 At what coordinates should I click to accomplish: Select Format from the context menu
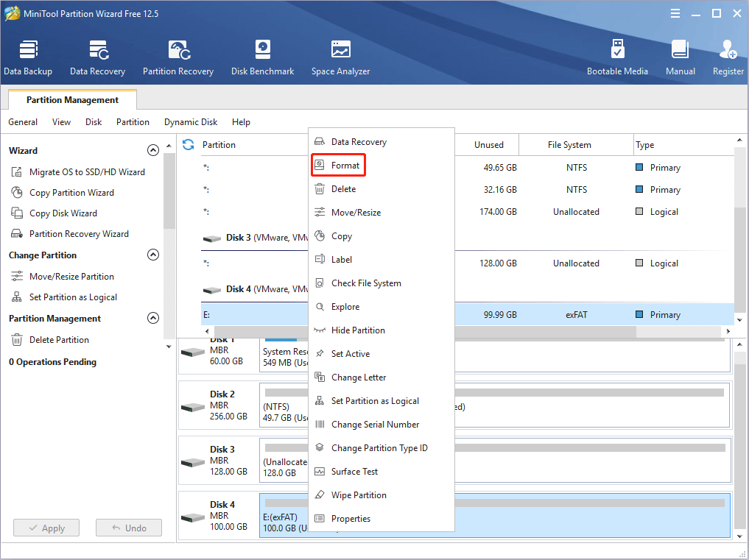381,165
